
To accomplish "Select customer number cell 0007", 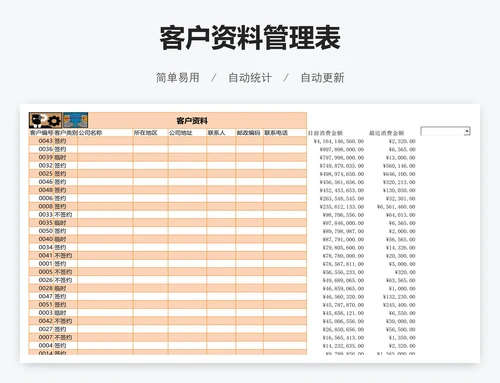I will [x=46, y=337].
